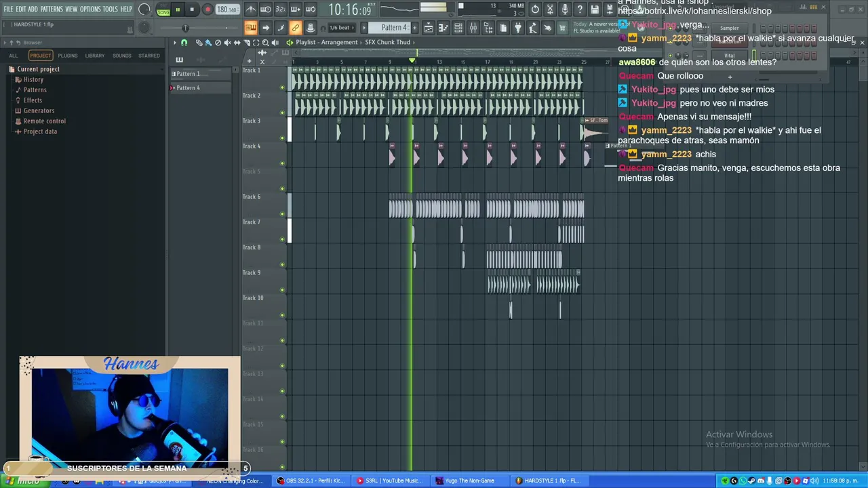Open the PATTERNS menu
The width and height of the screenshot is (868, 488).
pos(52,9)
